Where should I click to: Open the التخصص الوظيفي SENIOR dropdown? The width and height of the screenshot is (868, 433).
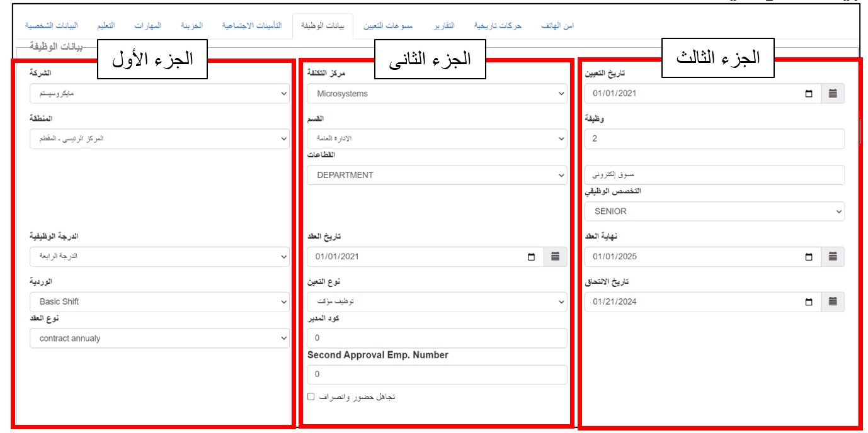tap(714, 211)
